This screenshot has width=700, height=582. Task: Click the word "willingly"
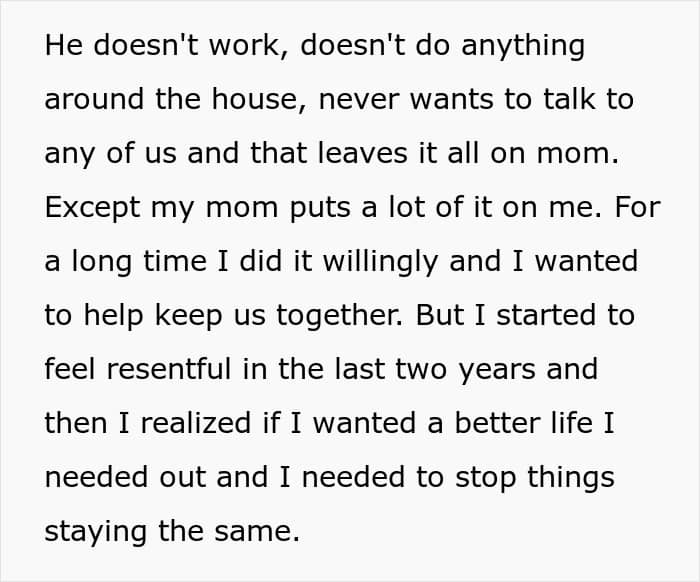click(380, 262)
